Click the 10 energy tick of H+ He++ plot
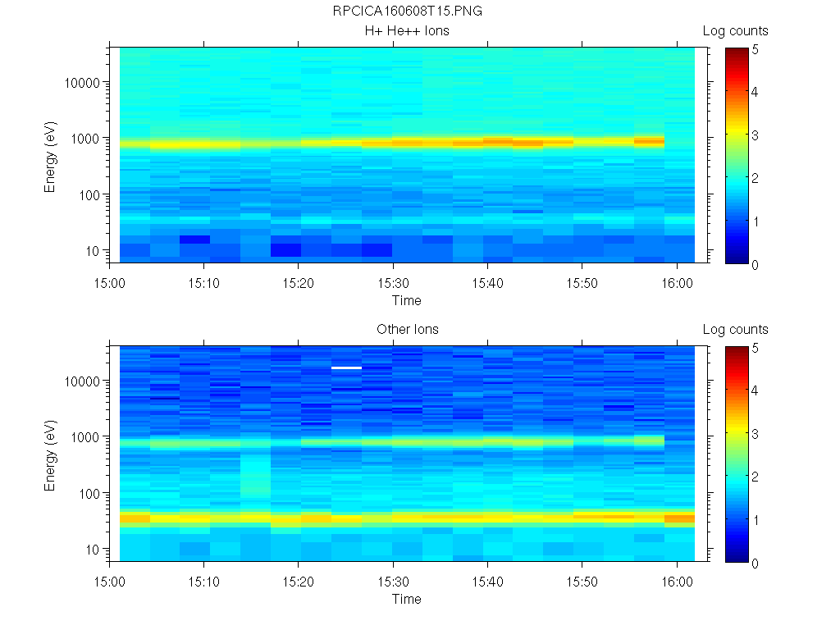840x630 pixels. (93, 251)
